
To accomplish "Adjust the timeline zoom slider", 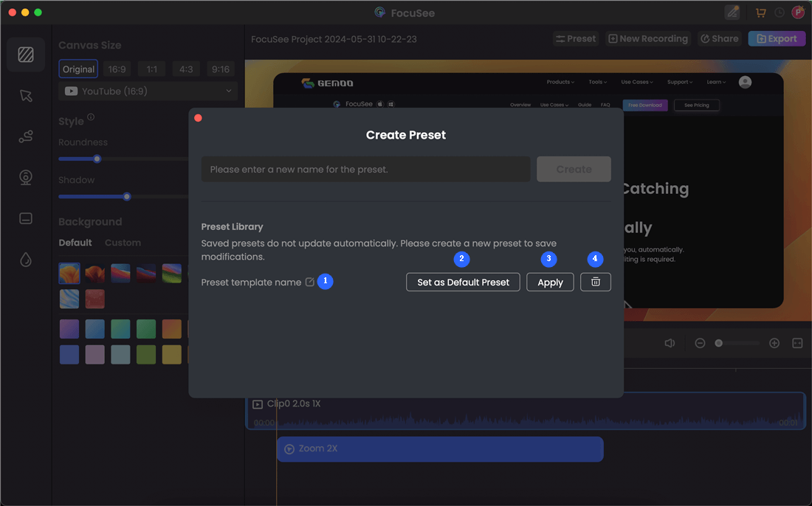I will click(718, 343).
